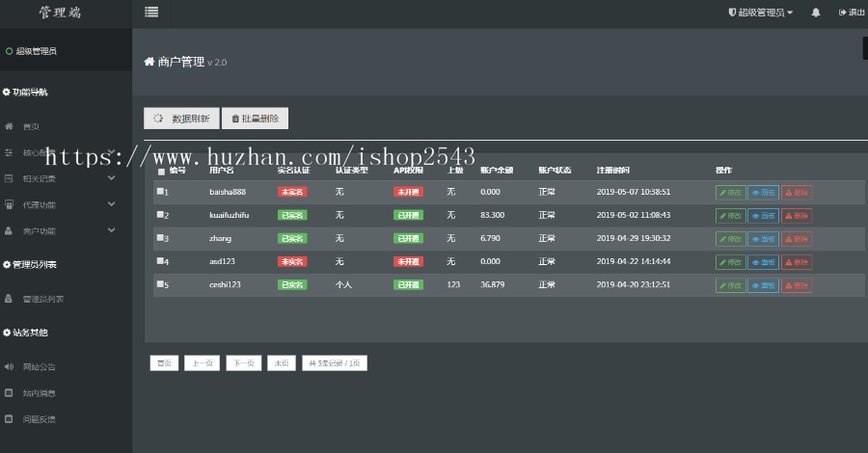This screenshot has width=868, height=453.
Task: Check the box for user baisha888
Action: pos(160,192)
